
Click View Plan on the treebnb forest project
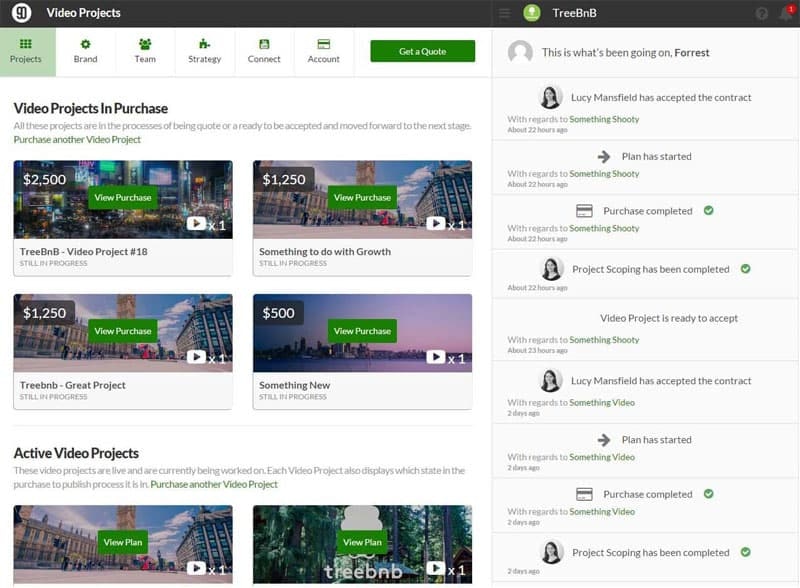click(x=362, y=542)
